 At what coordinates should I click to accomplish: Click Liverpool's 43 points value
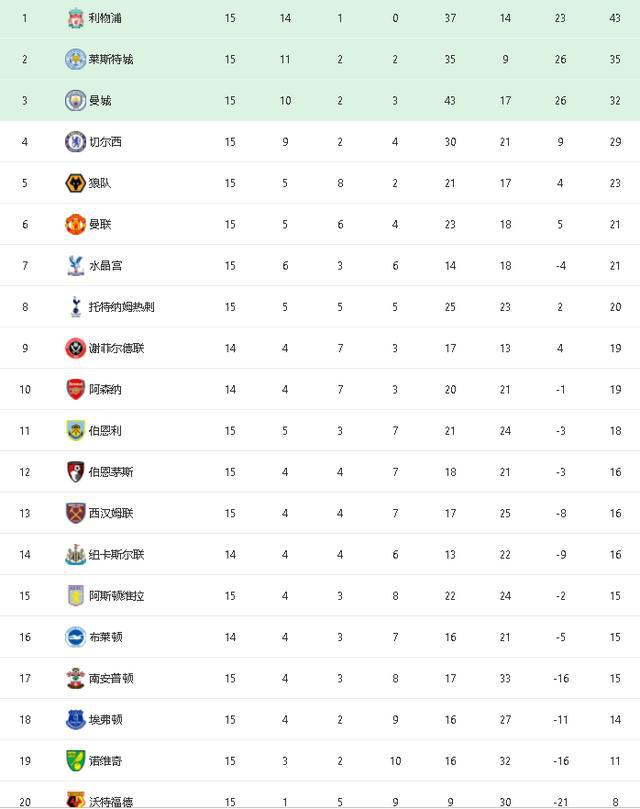(x=615, y=18)
